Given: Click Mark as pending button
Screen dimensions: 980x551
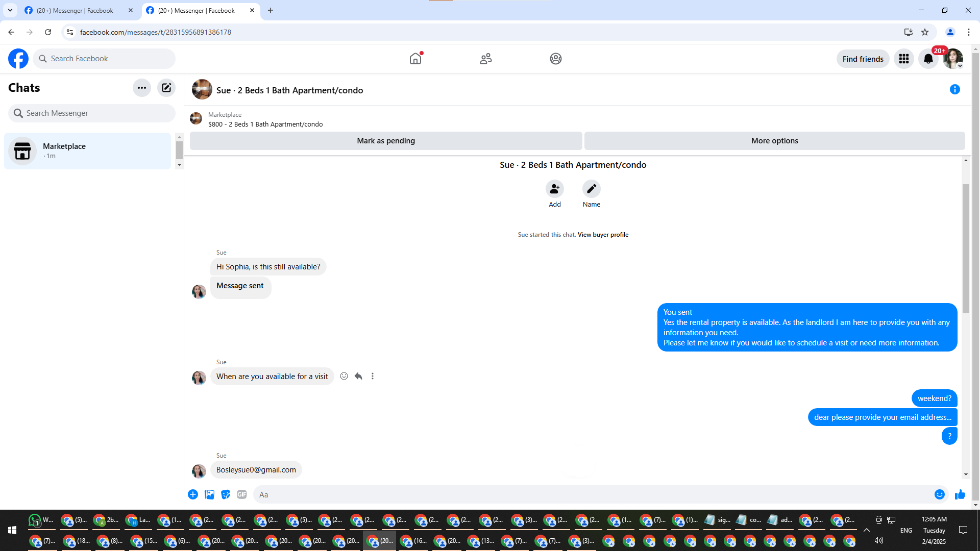Looking at the screenshot, I should 386,141.
